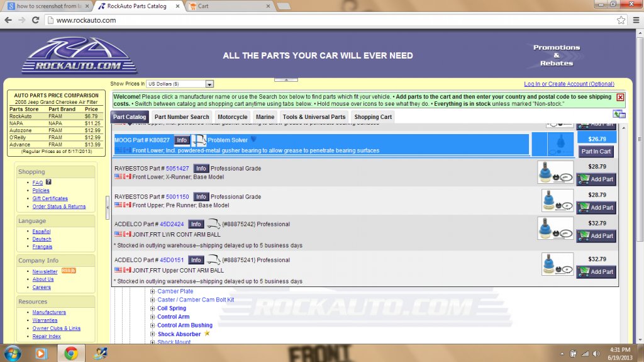Screen dimensions: 644x362
Task: Switch language to Español
Action: click(x=42, y=231)
